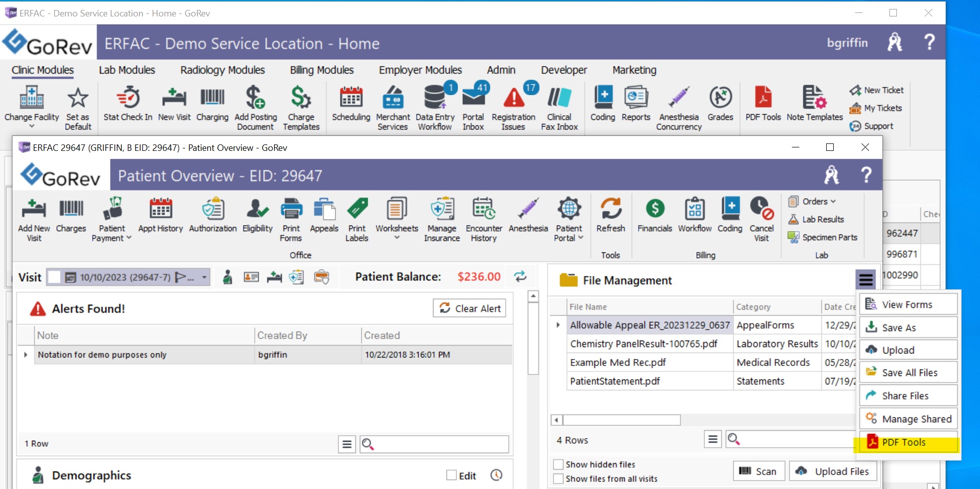Expand Patient Portal dropdown
The image size is (980, 489).
[x=580, y=238]
